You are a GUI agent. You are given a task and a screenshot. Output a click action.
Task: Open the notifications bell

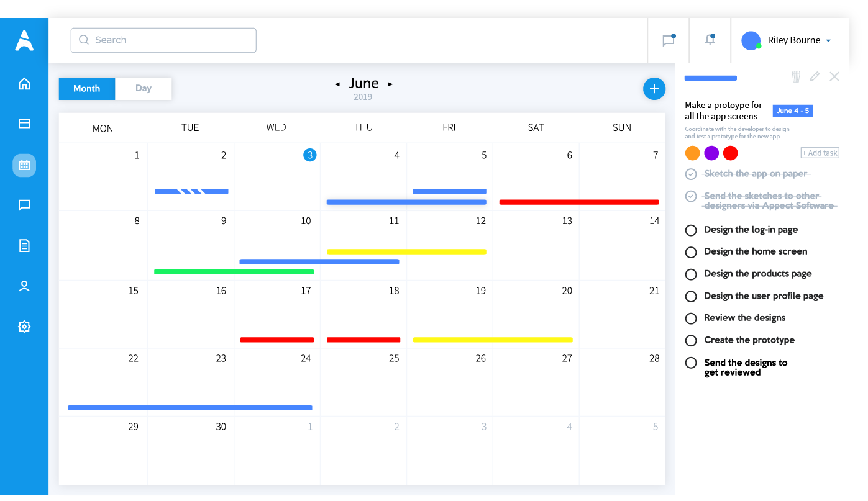click(x=710, y=40)
